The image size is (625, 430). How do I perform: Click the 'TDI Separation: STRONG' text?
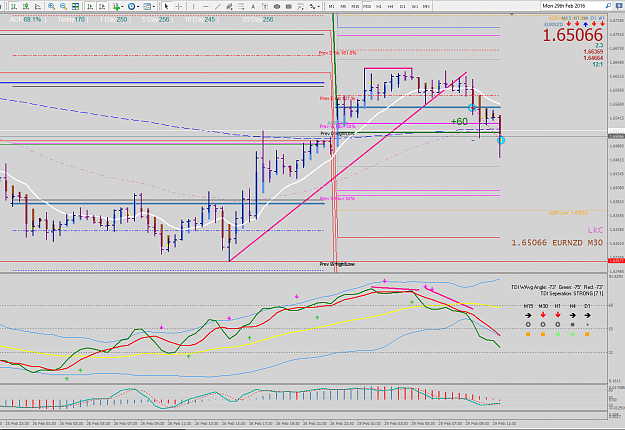click(572, 293)
